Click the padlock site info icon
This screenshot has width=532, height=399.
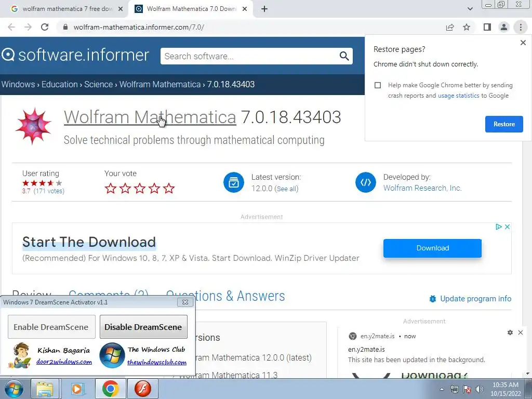point(65,27)
